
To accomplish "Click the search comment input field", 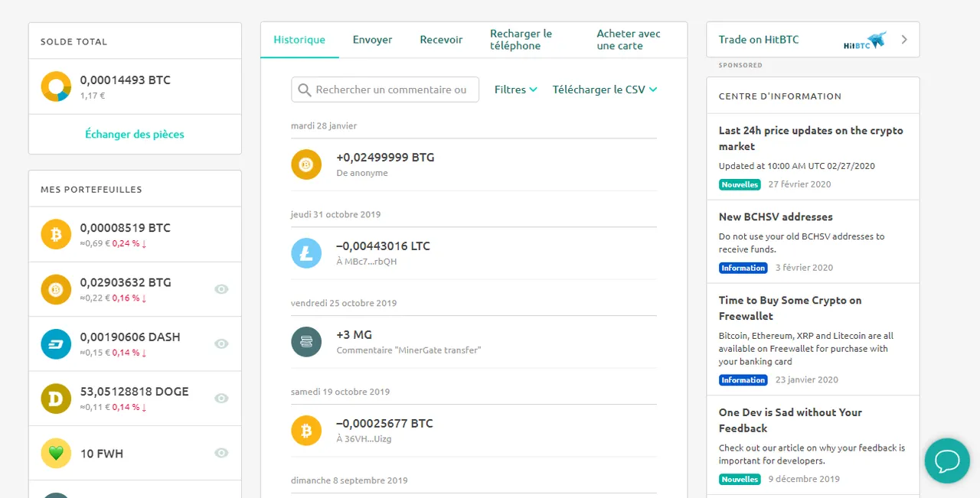I will [385, 90].
